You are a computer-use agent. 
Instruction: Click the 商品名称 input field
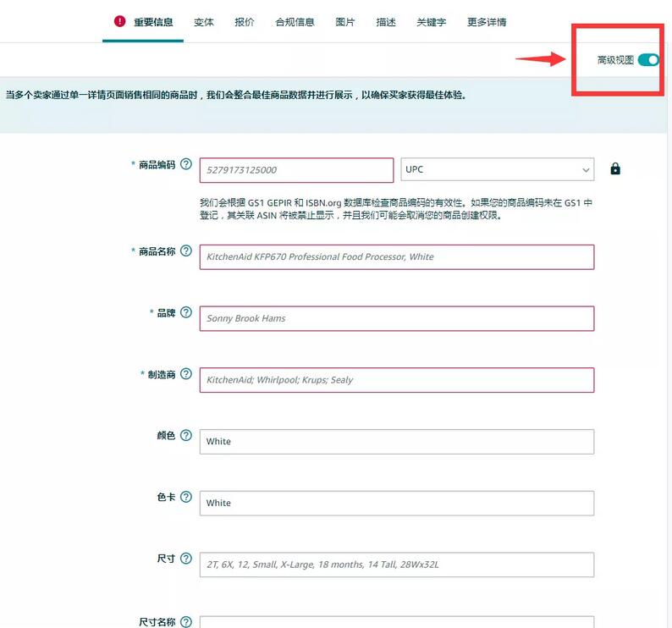pos(397,257)
